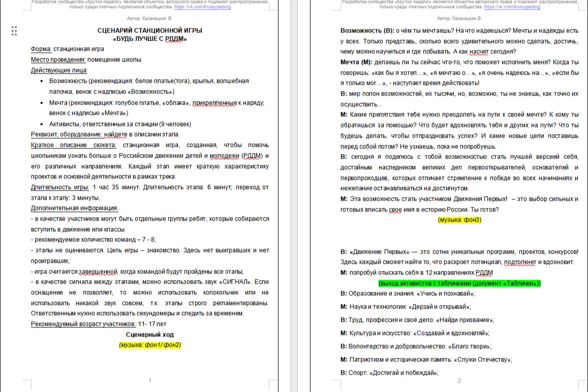Click the underlined label «Длительность игры:»
This screenshot has height=392, width=588.
pos(60,187)
